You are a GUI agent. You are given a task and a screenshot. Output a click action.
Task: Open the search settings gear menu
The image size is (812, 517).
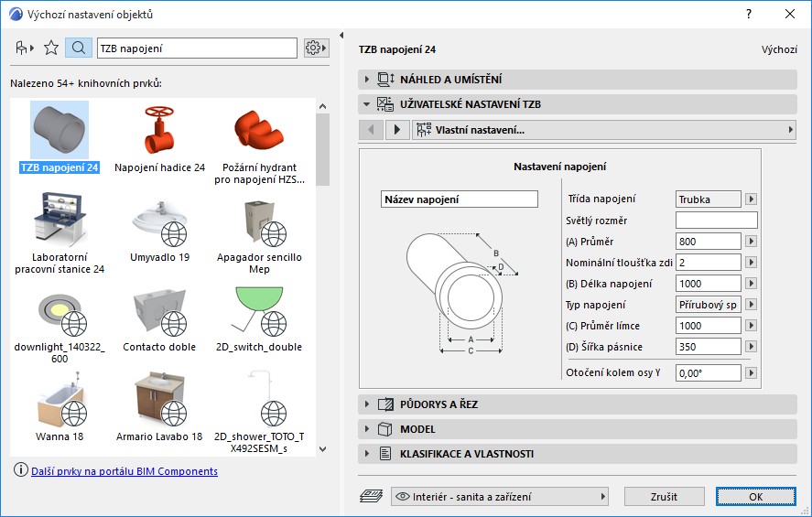(x=316, y=48)
